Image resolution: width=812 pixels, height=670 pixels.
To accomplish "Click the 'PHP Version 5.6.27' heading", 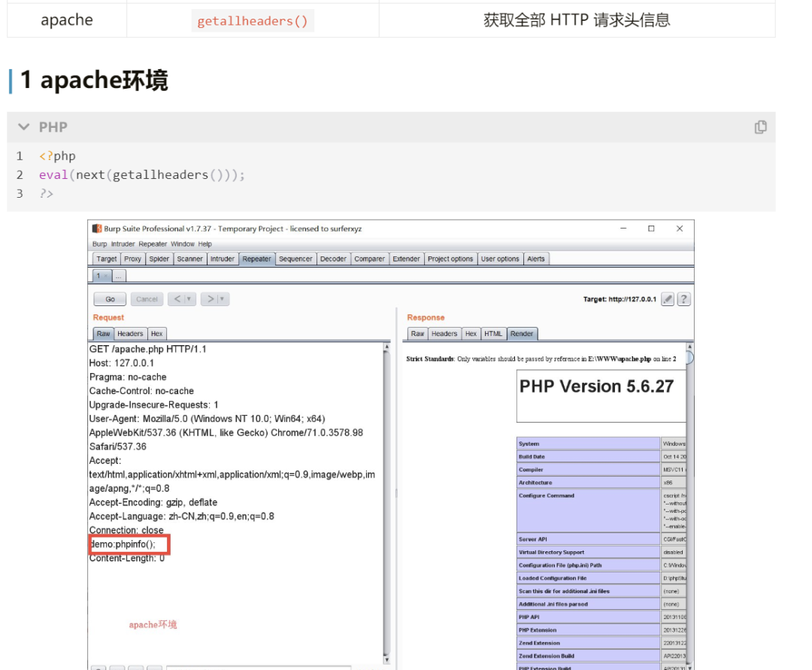I will click(x=596, y=387).
